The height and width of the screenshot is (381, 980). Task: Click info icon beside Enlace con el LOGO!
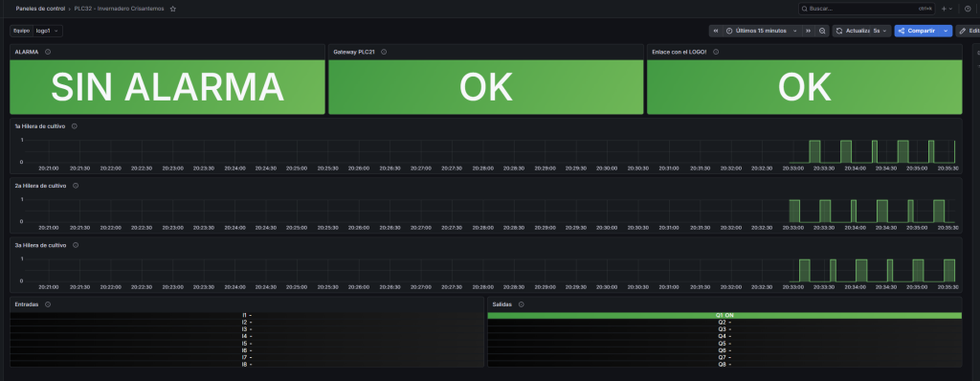tap(716, 52)
